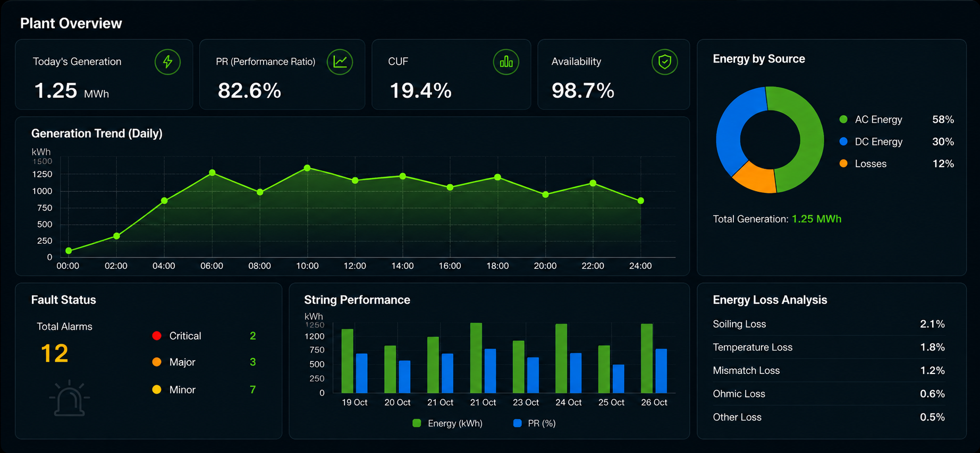Click the Mismatch Loss row
Viewport: 980px width, 453px height.
pos(829,371)
